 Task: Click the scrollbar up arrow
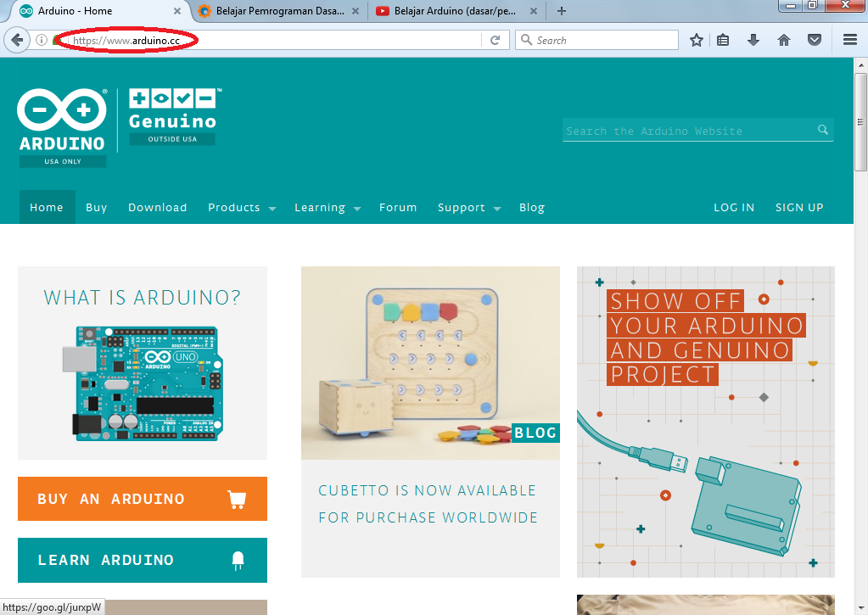pos(860,64)
